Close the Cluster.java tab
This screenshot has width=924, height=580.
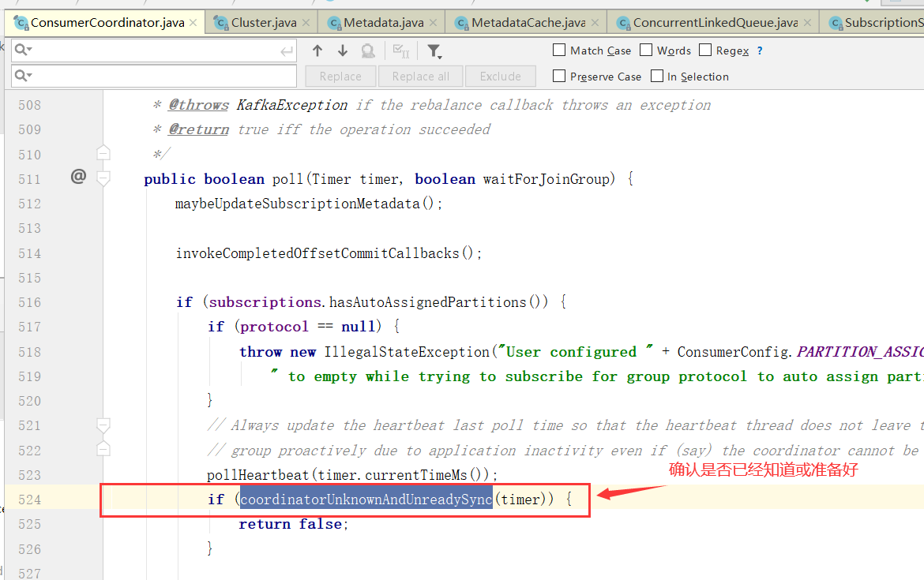(x=306, y=22)
